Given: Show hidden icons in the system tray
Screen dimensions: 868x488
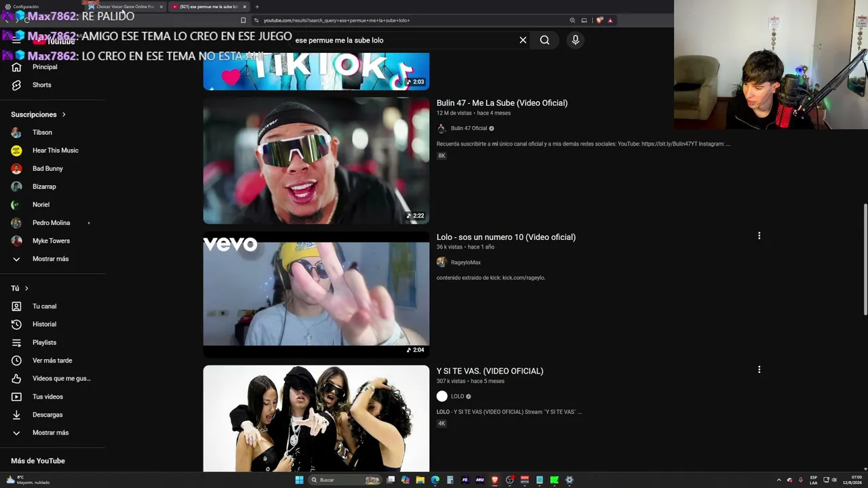Looking at the screenshot, I should (778, 480).
